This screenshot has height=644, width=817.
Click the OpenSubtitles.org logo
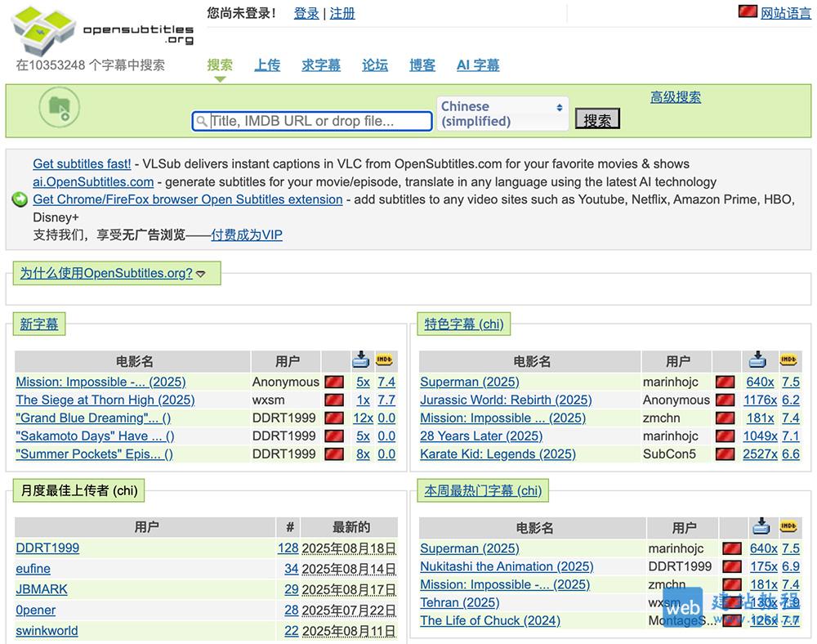102,30
